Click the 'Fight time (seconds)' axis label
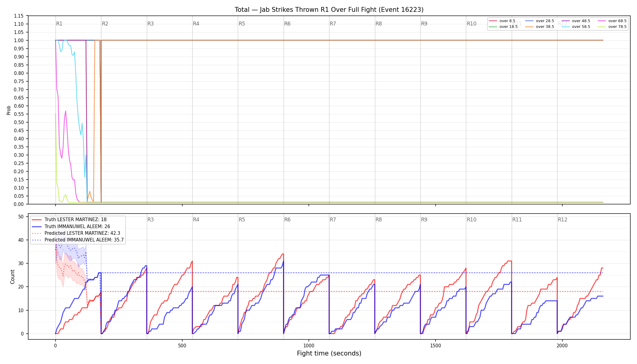Viewport: 637px width, 364px height. coord(329,353)
